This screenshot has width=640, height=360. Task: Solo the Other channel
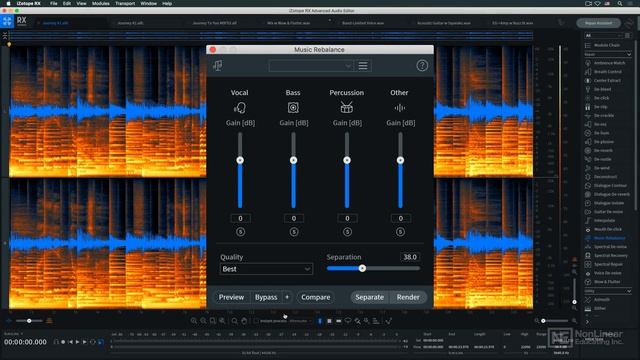coord(400,232)
